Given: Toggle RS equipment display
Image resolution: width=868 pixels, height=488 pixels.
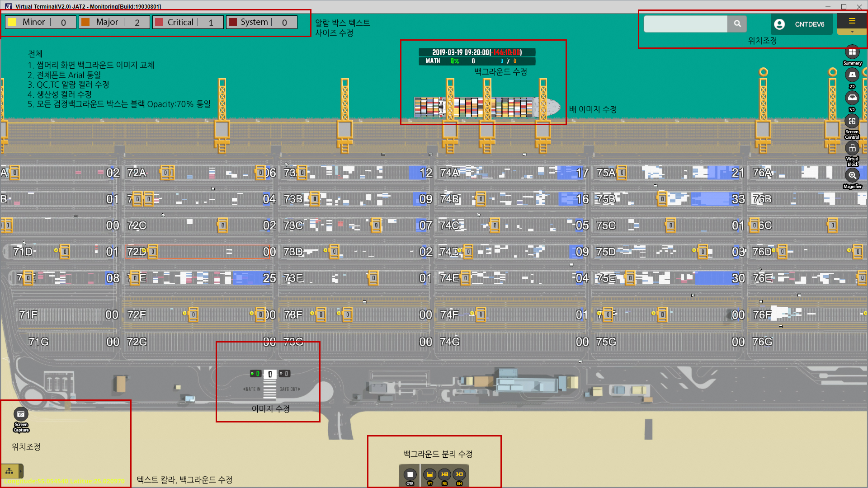Looking at the screenshot, I should click(x=444, y=474).
